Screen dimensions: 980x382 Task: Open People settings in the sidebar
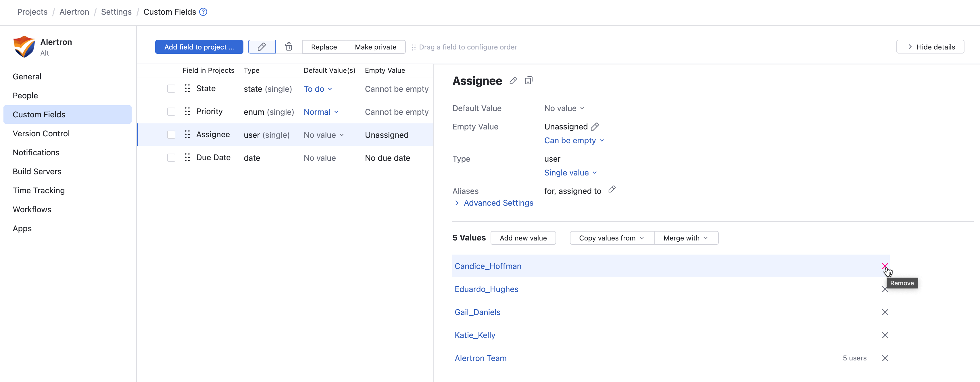[25, 96]
